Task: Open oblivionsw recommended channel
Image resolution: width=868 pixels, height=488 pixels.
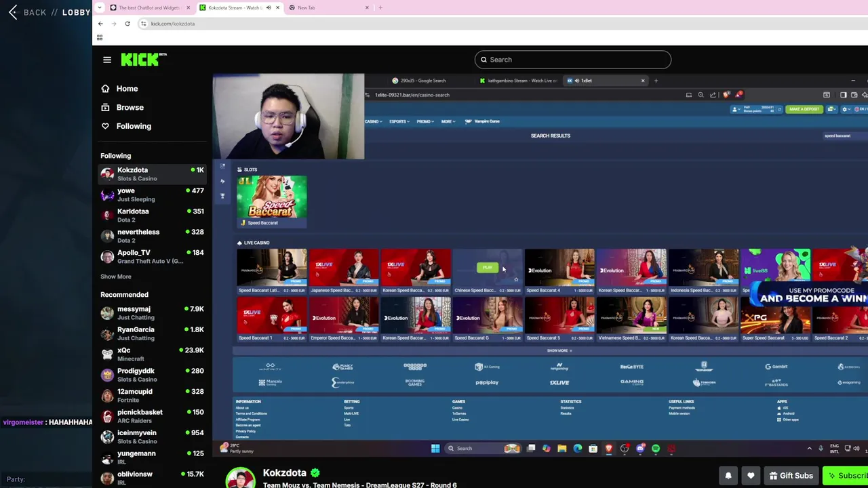Action: pos(152,479)
